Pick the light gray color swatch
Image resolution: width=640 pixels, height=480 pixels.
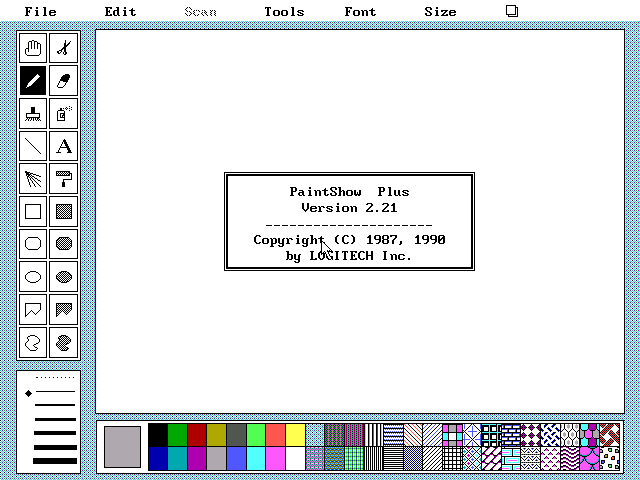pos(216,458)
